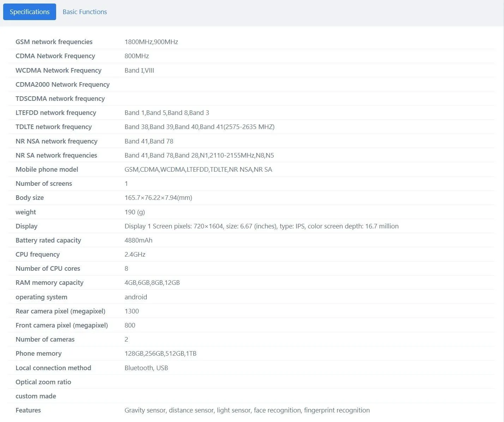This screenshot has width=504, height=422.
Task: Select the Number of screens label
Action: (44, 183)
